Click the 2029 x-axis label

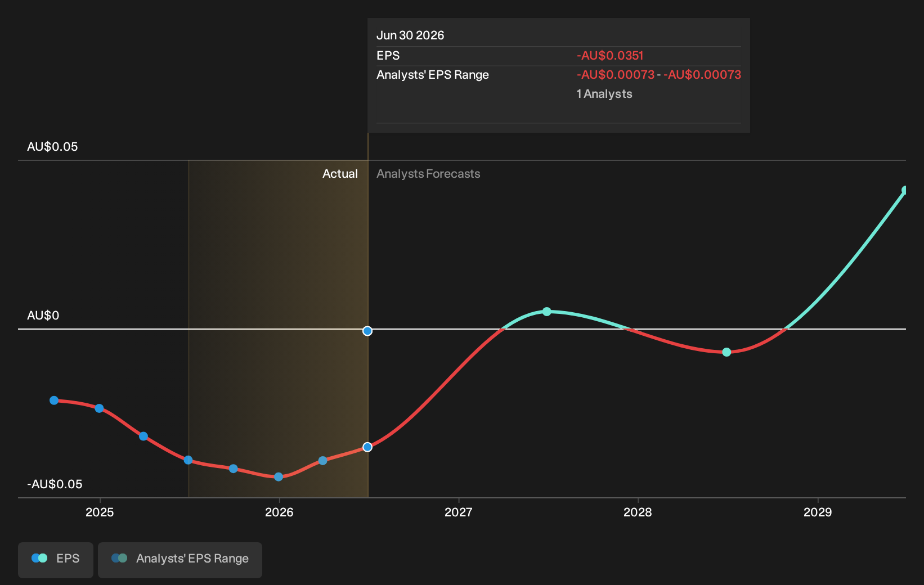click(818, 512)
